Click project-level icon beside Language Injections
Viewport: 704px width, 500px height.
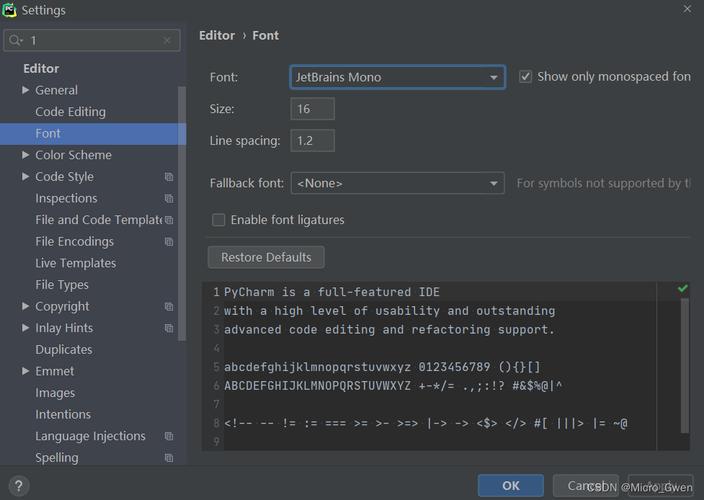tap(169, 437)
